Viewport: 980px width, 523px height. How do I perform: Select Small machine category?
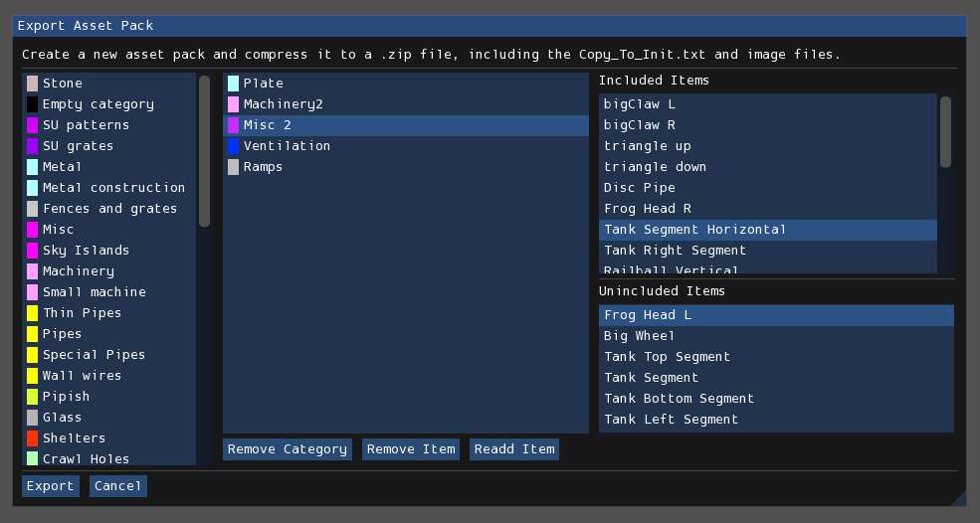(x=109, y=291)
